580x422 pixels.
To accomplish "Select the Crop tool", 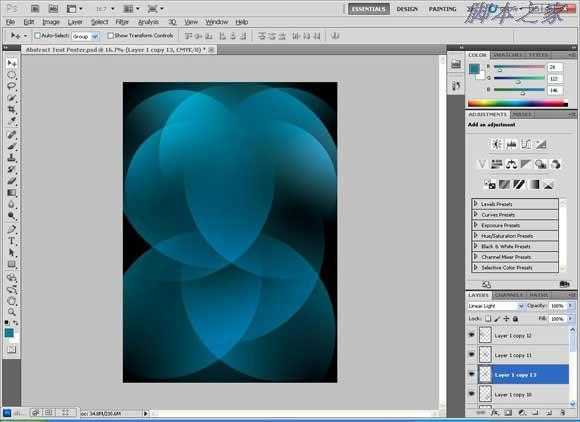I will coord(11,110).
